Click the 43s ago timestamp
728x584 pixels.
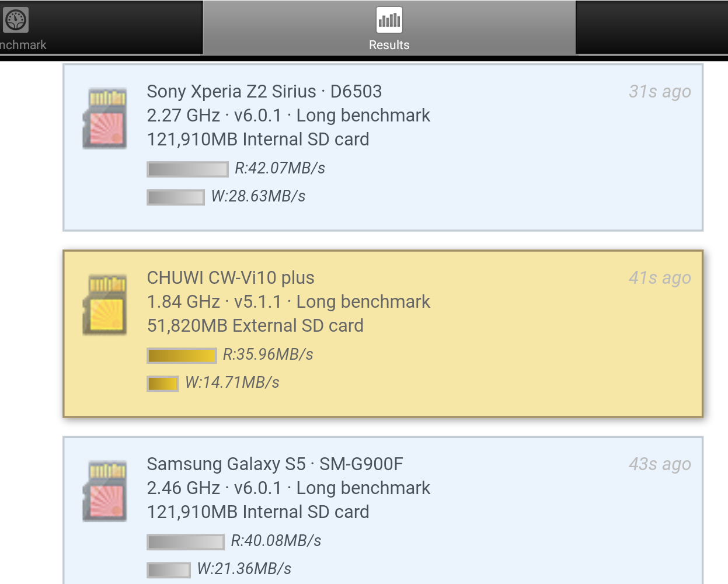tap(660, 464)
